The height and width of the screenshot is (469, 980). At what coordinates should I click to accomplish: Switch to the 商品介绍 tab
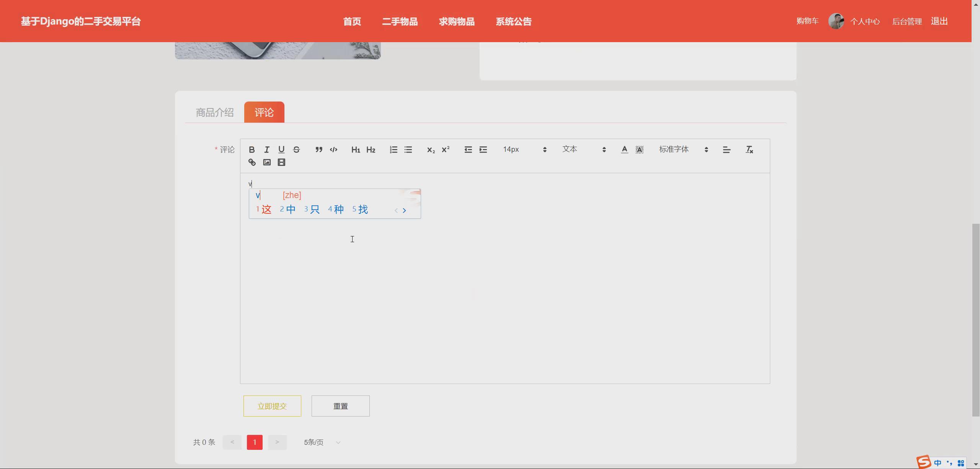(214, 112)
